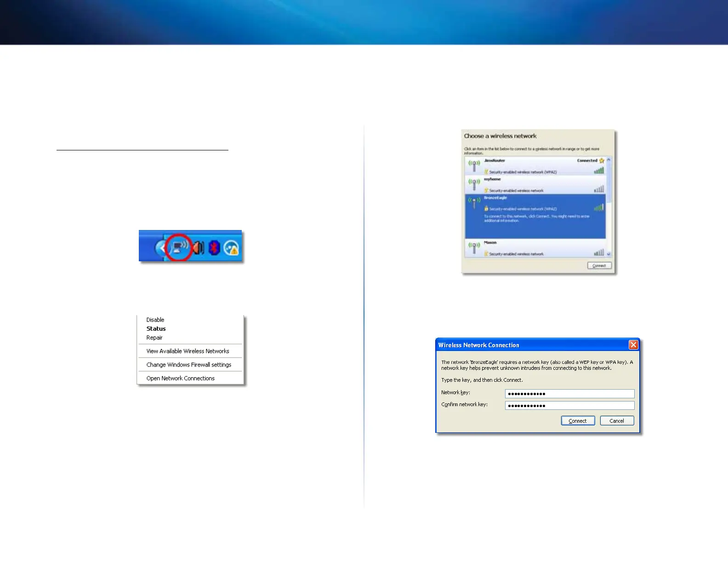The image size is (728, 563).
Task: Select the myhome wireless network row
Action: click(x=535, y=184)
